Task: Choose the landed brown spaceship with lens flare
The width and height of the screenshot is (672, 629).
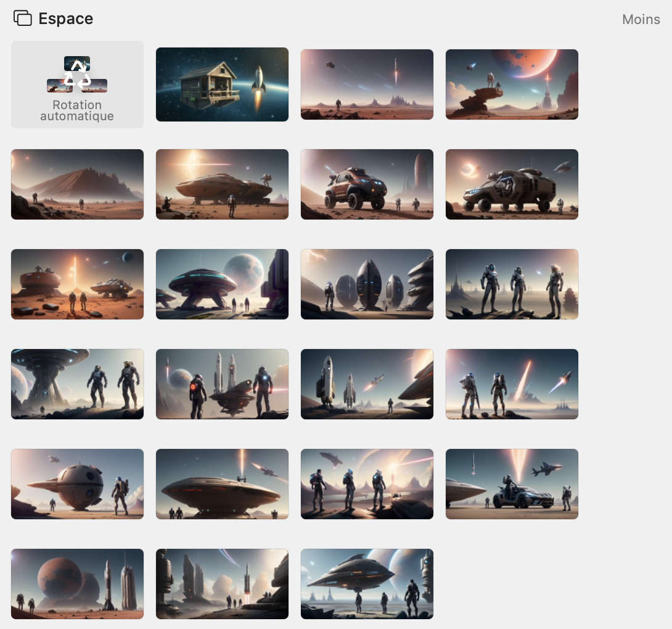Action: click(222, 184)
